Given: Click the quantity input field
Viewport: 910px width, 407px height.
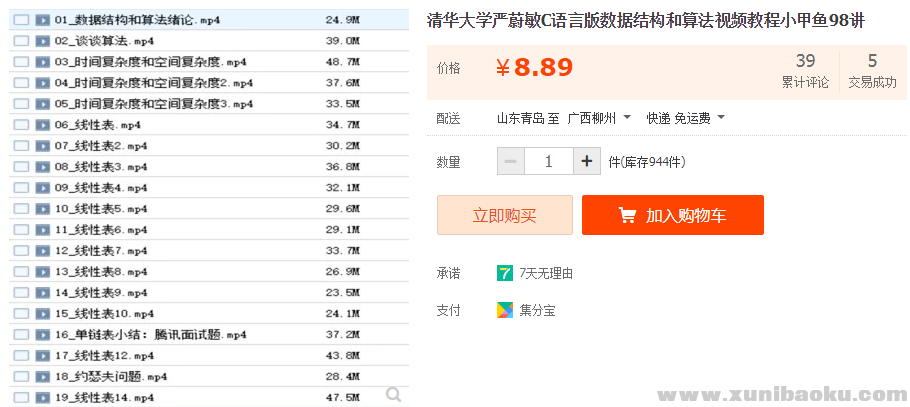Looking at the screenshot, I should click(548, 161).
